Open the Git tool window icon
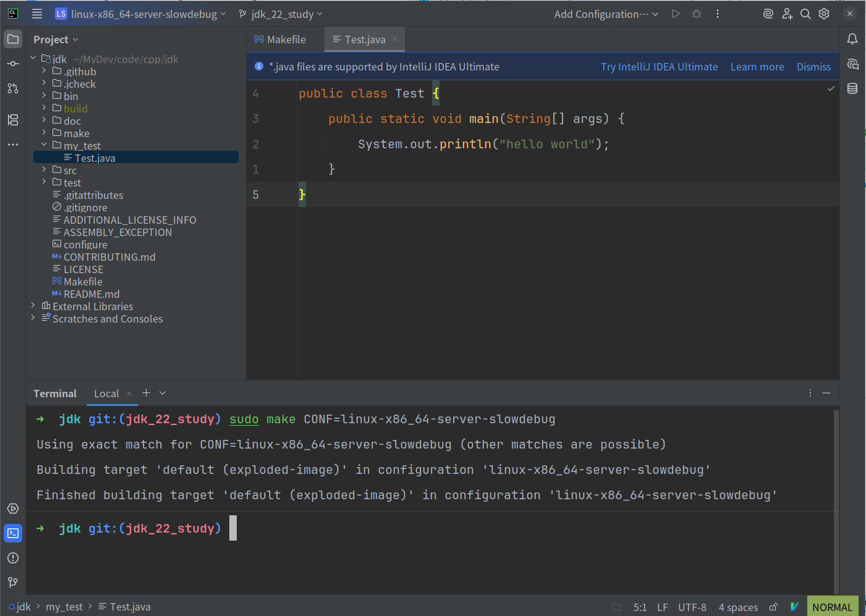Viewport: 866px width, 616px height. coord(13,583)
